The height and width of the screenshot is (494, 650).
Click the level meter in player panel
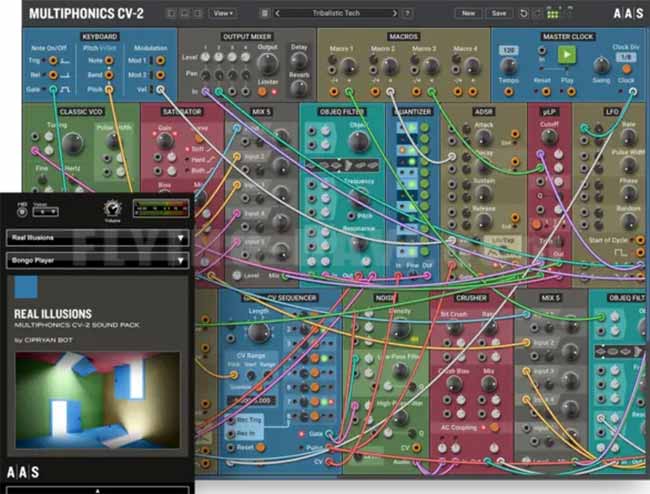click(161, 208)
